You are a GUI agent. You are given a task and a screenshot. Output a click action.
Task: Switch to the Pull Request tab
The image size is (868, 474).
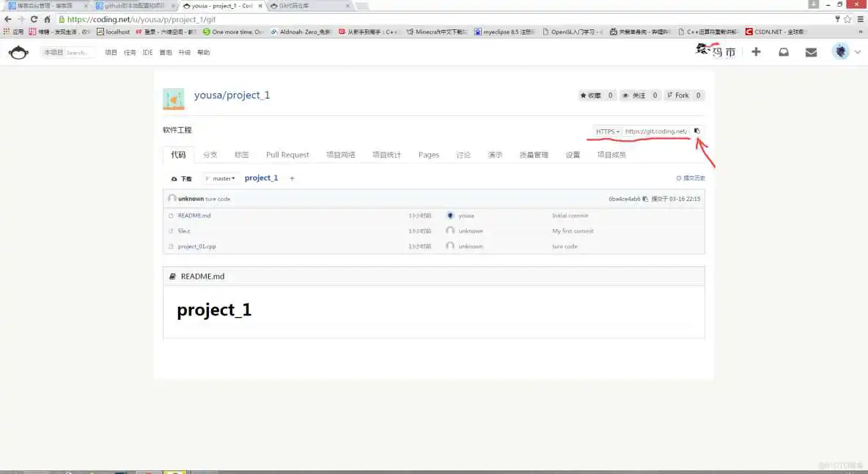tap(287, 155)
